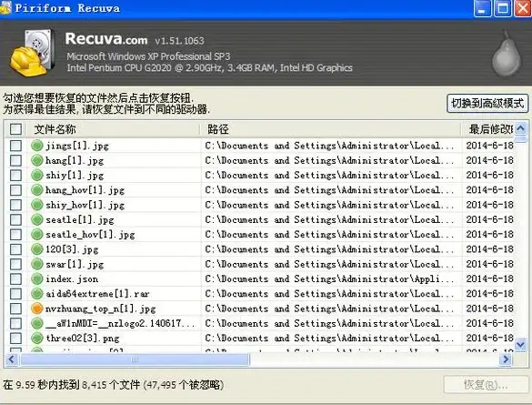Check the box for hang[1].jpg
The image size is (532, 405).
tap(15, 160)
